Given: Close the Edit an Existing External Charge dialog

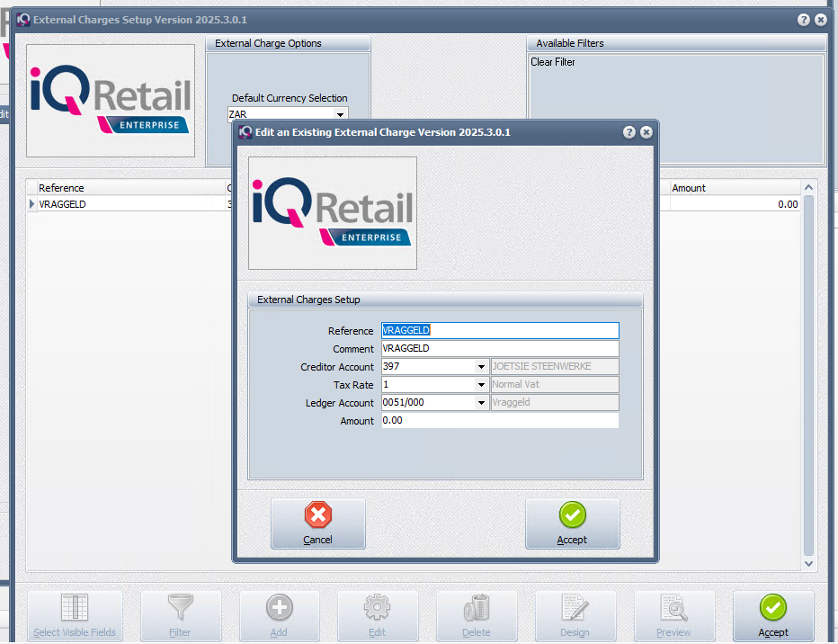Looking at the screenshot, I should click(646, 132).
